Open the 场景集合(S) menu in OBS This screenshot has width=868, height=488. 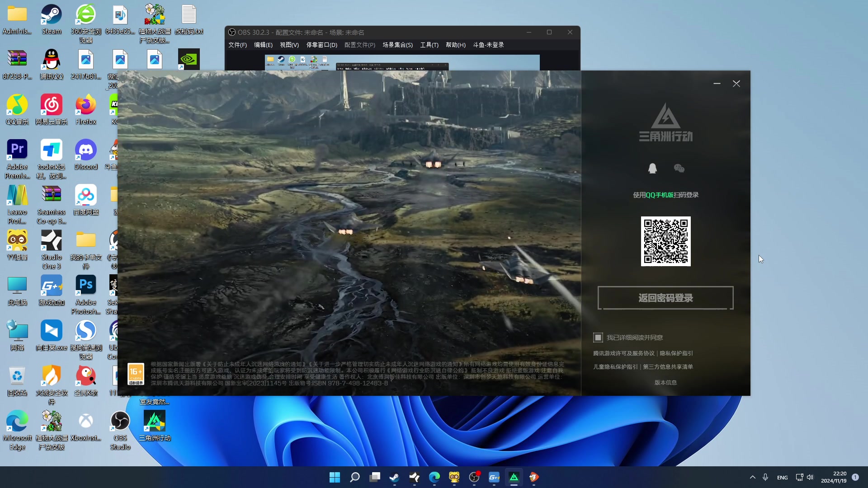(x=397, y=45)
